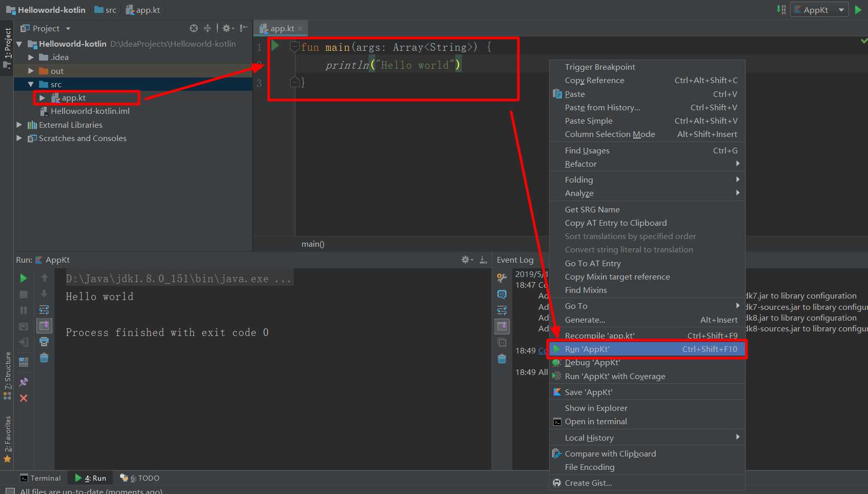The image size is (868, 494).
Task: Toggle Scroll to End in the Event Log
Action: tap(502, 326)
